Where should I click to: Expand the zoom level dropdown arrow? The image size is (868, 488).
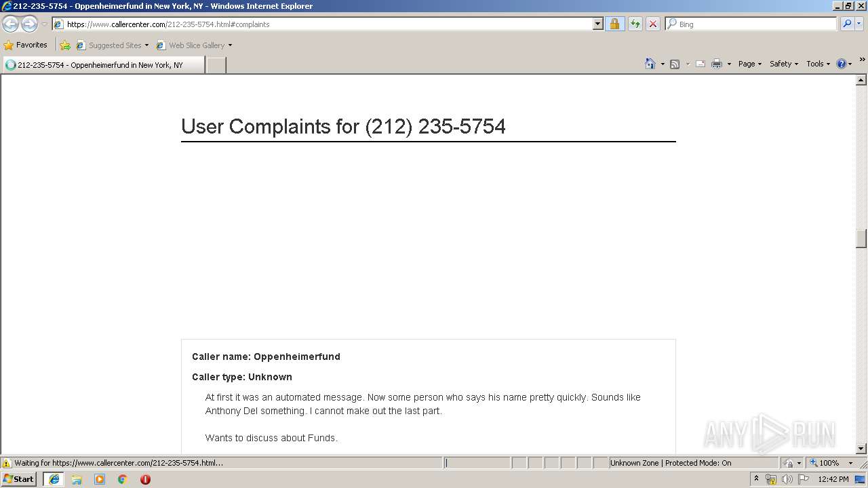tap(850, 463)
